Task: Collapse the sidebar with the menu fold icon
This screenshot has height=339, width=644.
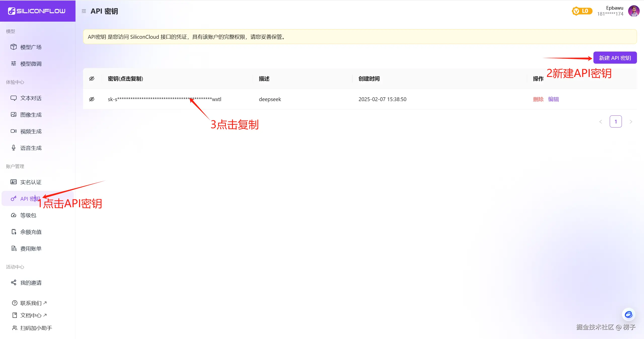Action: pos(84,11)
